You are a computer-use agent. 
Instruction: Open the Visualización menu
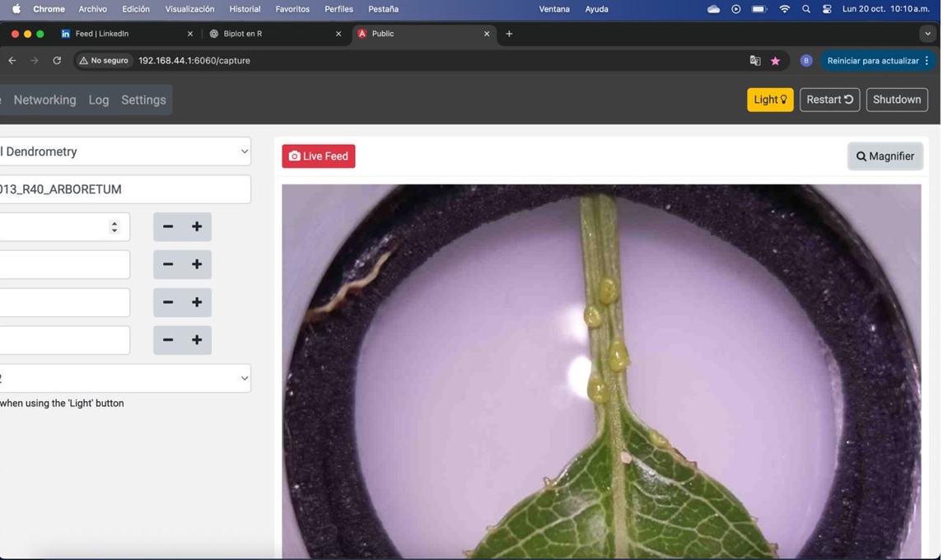tap(189, 9)
